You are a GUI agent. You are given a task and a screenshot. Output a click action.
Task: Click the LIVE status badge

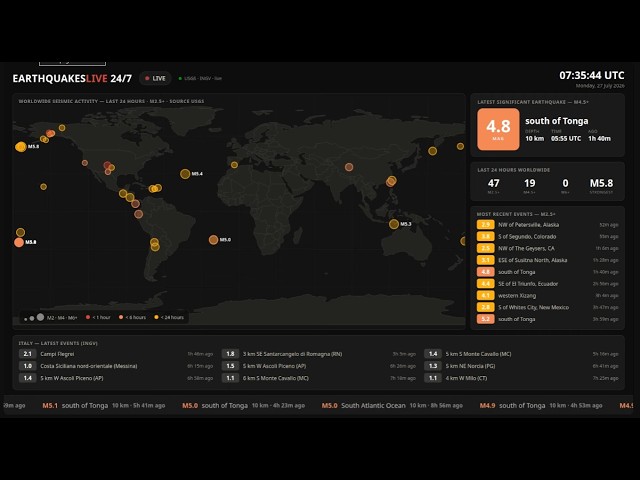(155, 78)
